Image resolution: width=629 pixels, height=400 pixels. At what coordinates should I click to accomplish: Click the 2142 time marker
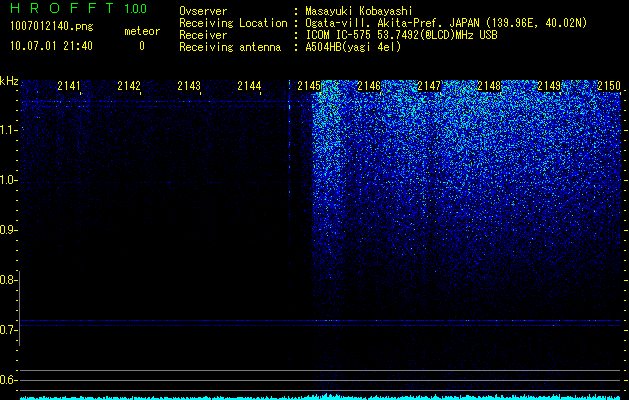[x=129, y=86]
